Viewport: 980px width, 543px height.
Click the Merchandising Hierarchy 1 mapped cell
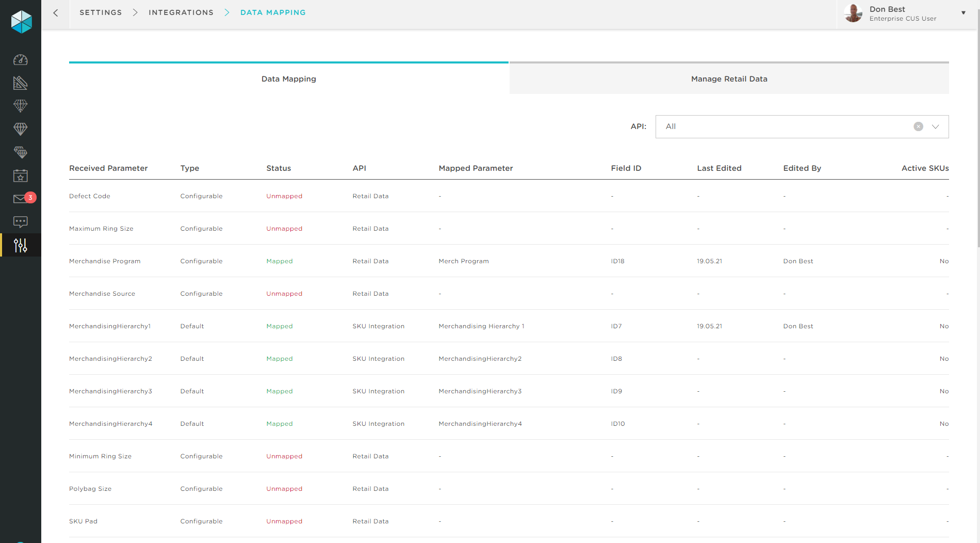click(x=481, y=326)
